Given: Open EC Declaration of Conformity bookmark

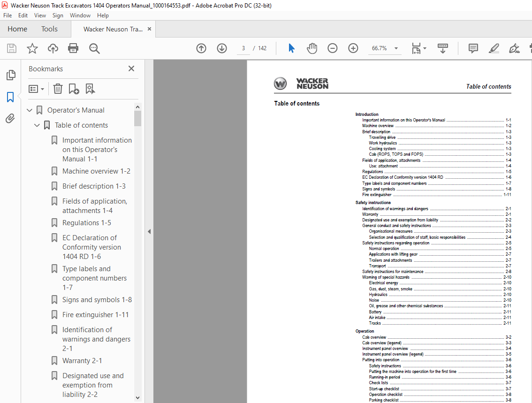Looking at the screenshot, I should 91,247.
